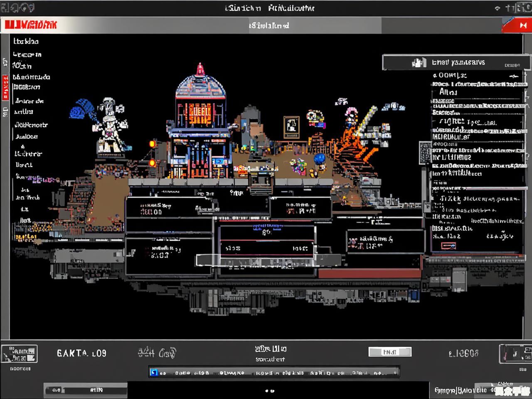The image size is (532, 399).
Task: Click the thumbs-up icon in right panel header
Action: (x=419, y=62)
